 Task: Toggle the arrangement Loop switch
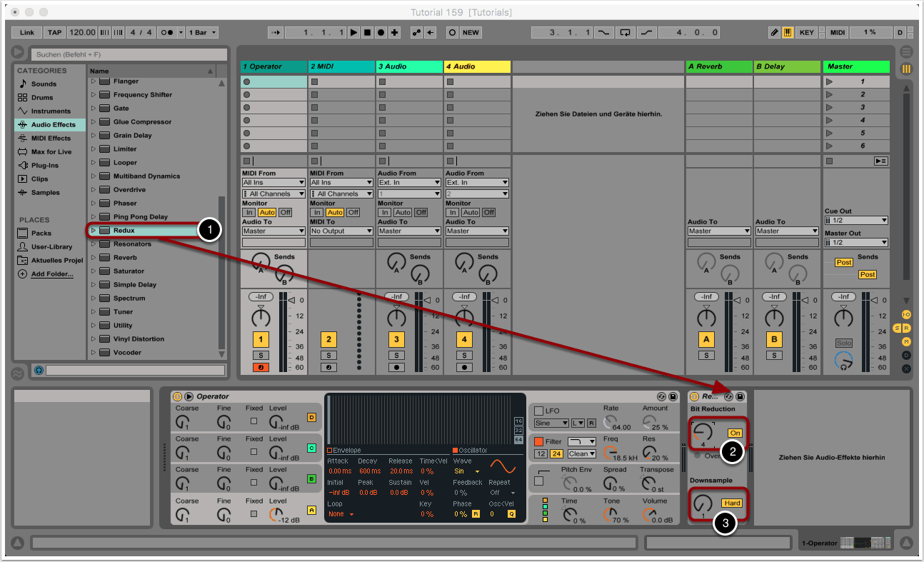point(626,32)
